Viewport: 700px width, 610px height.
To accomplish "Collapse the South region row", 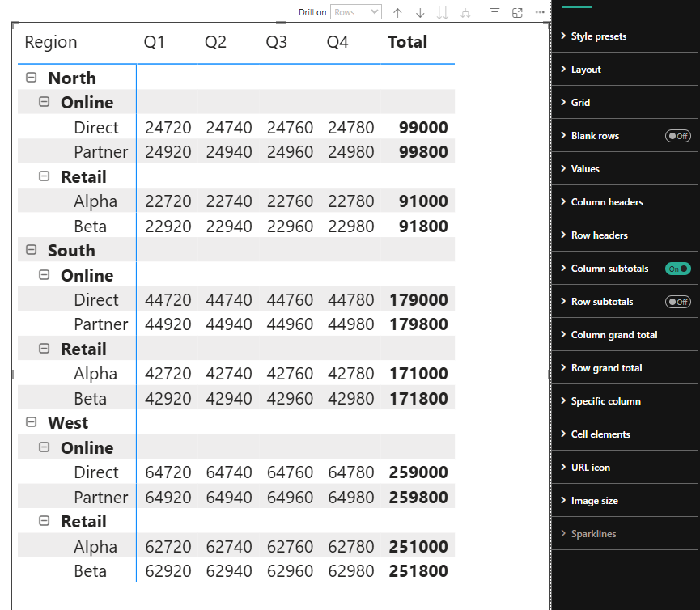I will 31,250.
